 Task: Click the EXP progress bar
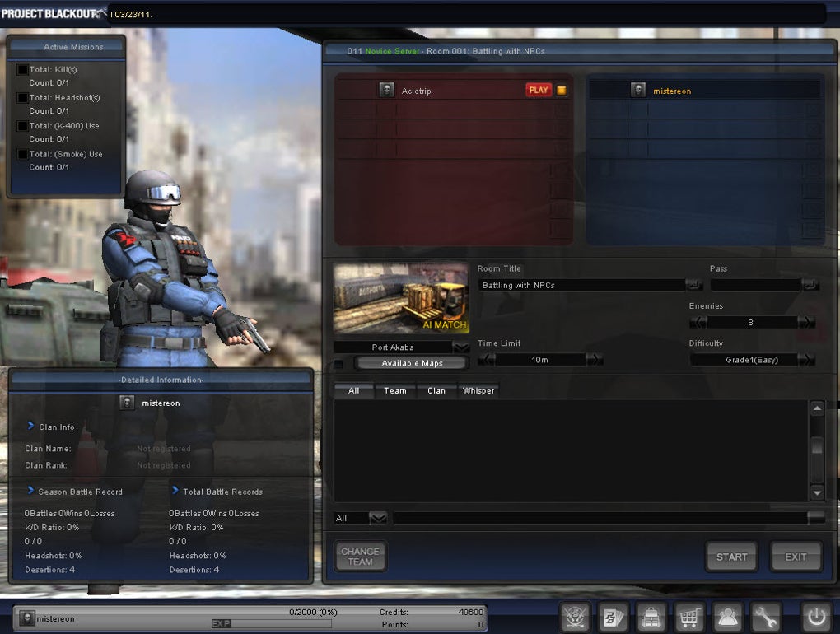coord(272,623)
